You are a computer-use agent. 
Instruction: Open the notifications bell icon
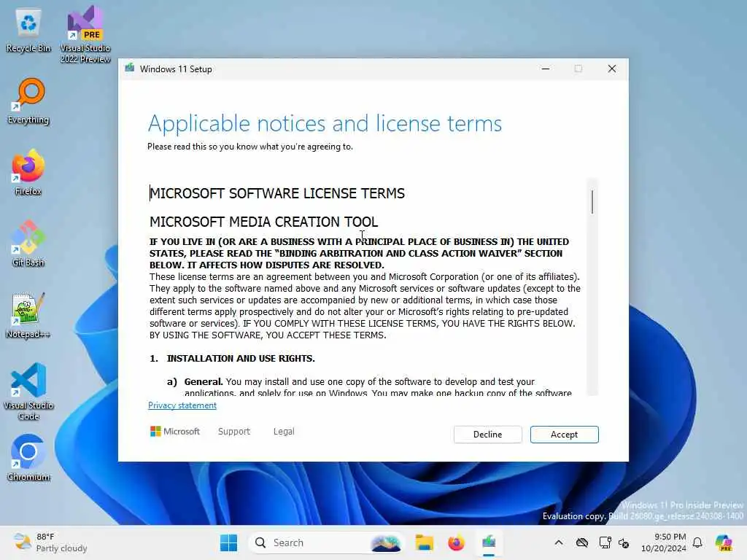[x=697, y=542]
